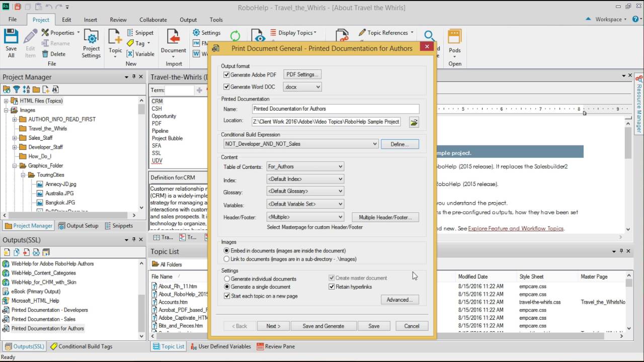Screen dimensions: 644x362
Task: Select the Bangkok.JPG image file
Action: pyautogui.click(x=60, y=203)
